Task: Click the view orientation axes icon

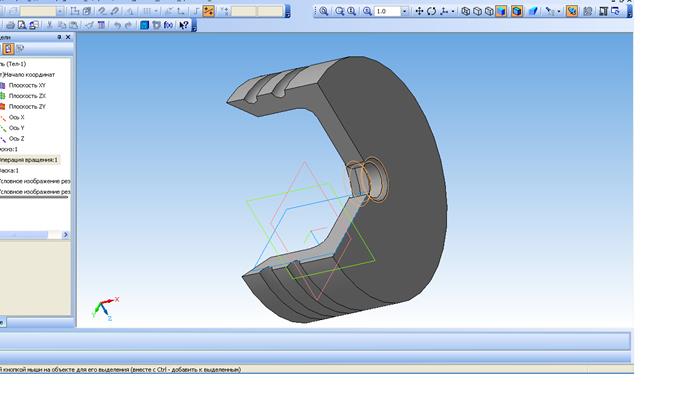Action: coord(444,11)
